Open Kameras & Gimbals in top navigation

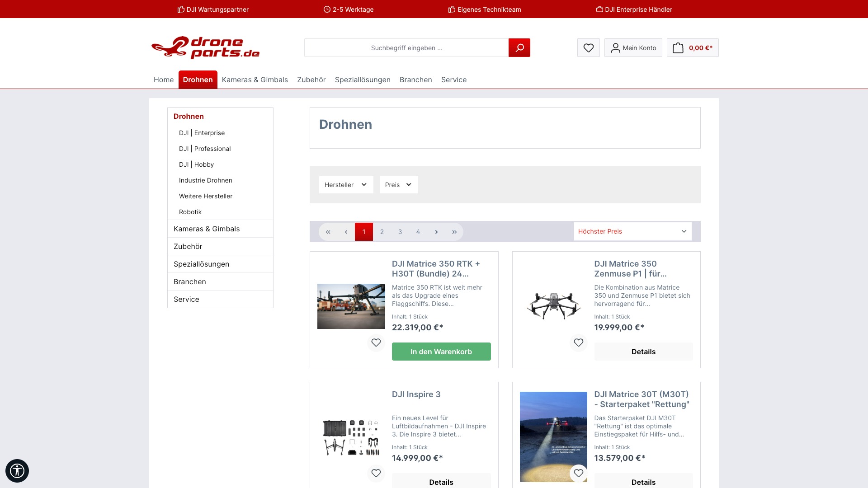coord(255,80)
